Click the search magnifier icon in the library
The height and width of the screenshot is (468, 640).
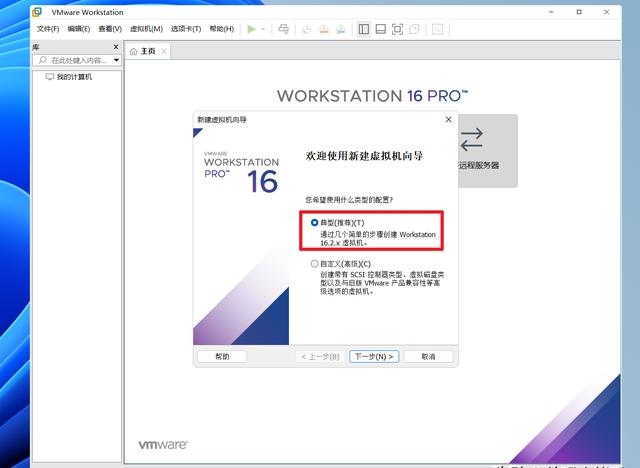(x=42, y=60)
